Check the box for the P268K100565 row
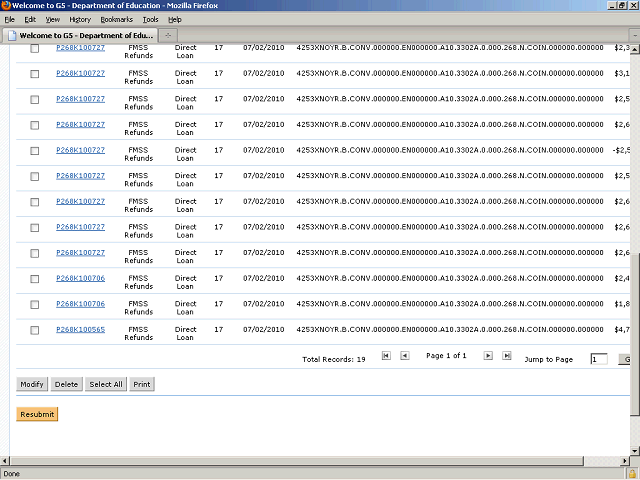Screen dimensions: 640x480 35,330
